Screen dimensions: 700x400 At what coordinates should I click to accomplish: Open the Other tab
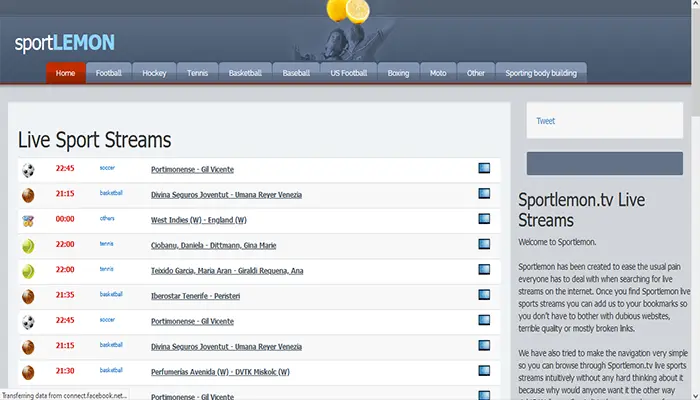(x=475, y=73)
